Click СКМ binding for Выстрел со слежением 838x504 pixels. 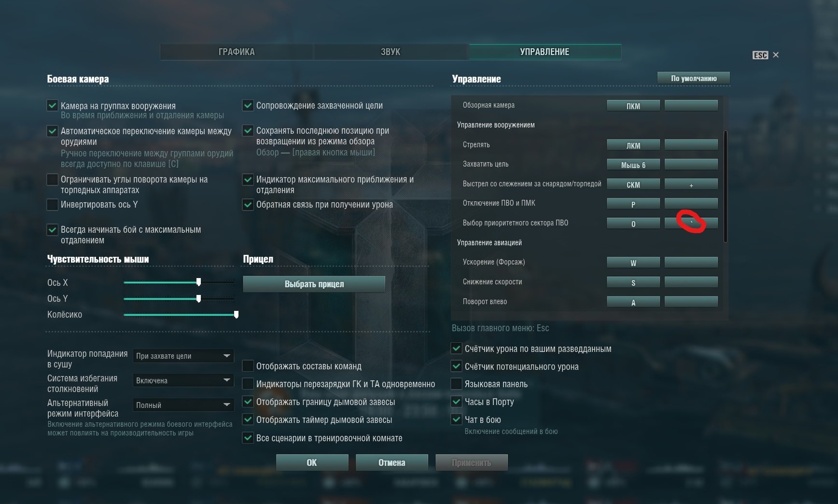coord(633,184)
